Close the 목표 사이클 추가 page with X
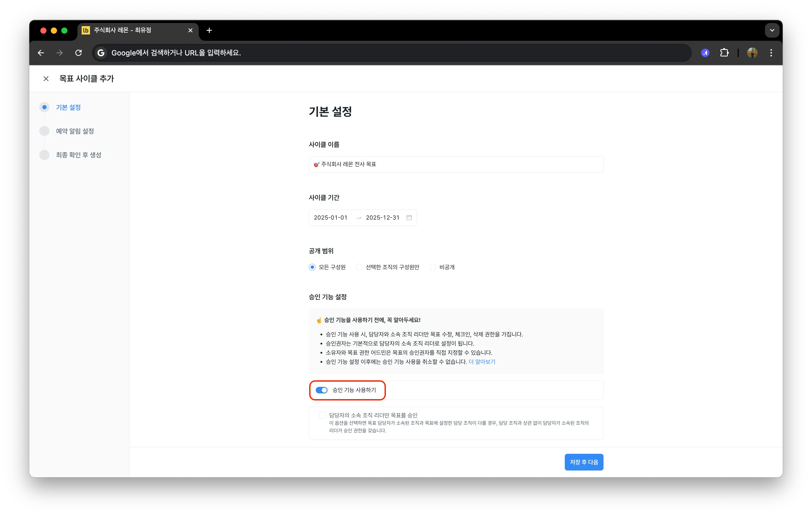This screenshot has width=812, height=516. point(46,78)
